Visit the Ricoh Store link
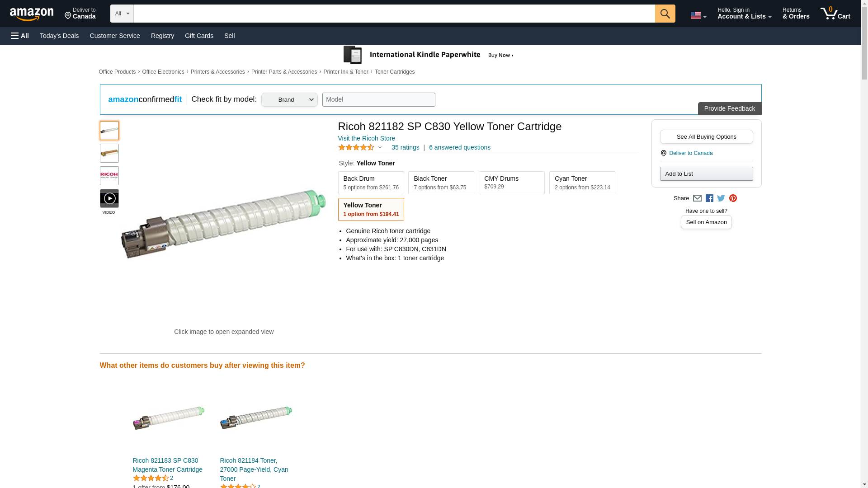Viewport: 868px width, 488px height. tap(367, 138)
